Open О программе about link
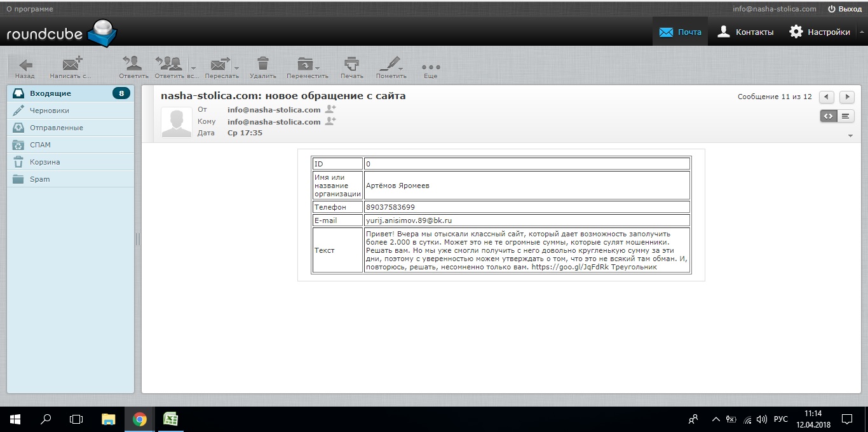This screenshot has height=432, width=868. (30, 9)
